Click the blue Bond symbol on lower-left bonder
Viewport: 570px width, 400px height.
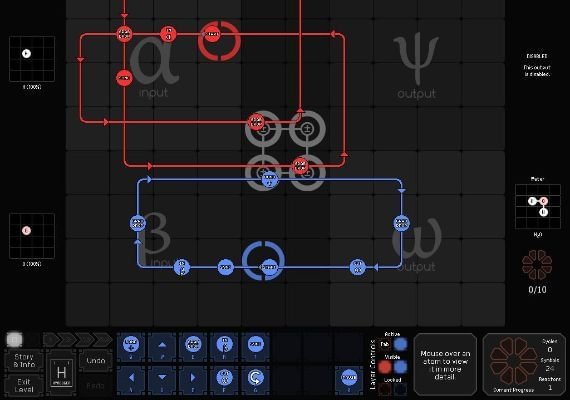269,179
